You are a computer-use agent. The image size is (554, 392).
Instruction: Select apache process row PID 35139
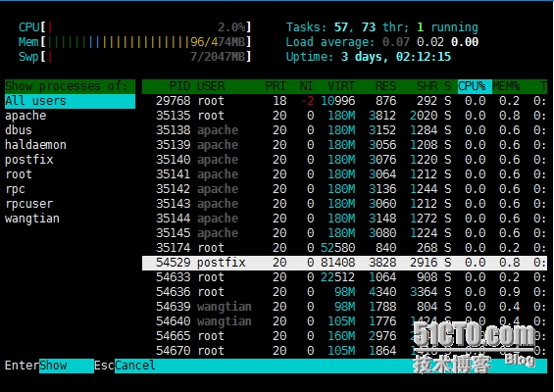[344, 145]
